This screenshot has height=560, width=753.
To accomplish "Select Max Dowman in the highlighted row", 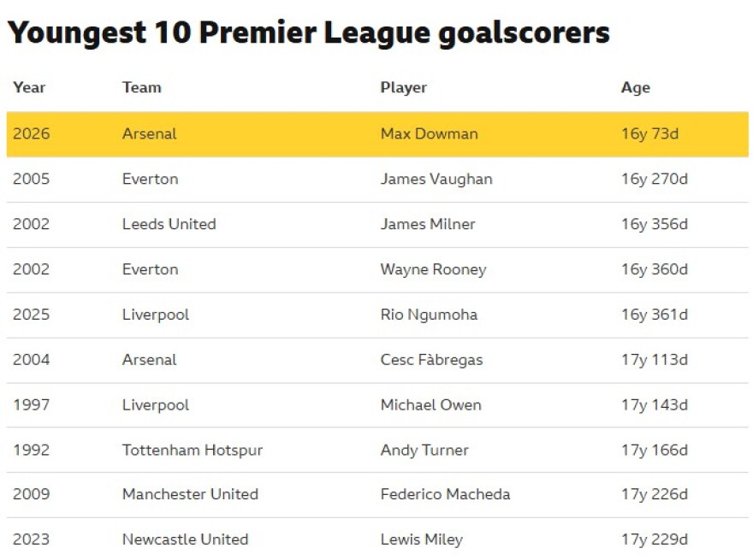I will (x=429, y=133).
